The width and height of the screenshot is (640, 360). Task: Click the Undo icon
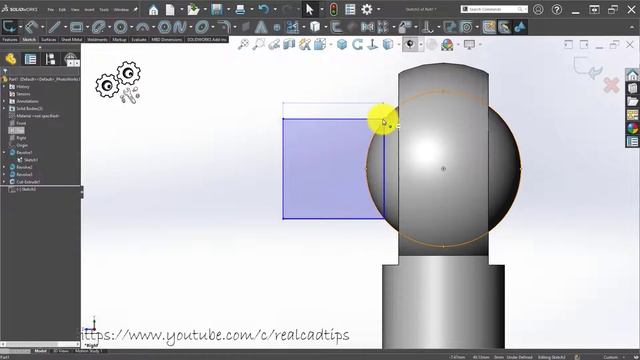264,9
